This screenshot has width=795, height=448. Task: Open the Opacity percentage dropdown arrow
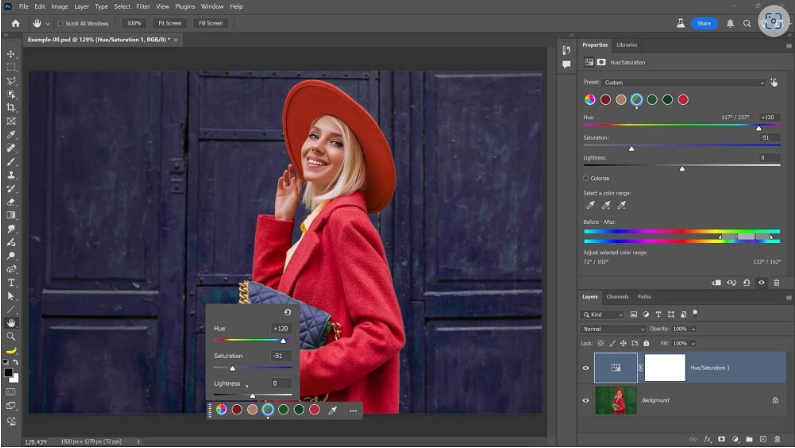(x=693, y=329)
